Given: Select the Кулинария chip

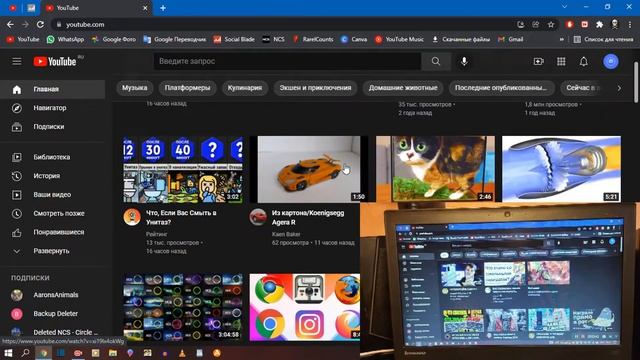Looking at the screenshot, I should click(x=245, y=88).
